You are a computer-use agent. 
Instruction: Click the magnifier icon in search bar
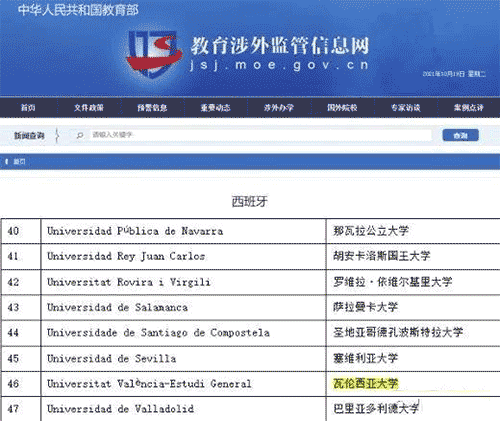click(80, 135)
